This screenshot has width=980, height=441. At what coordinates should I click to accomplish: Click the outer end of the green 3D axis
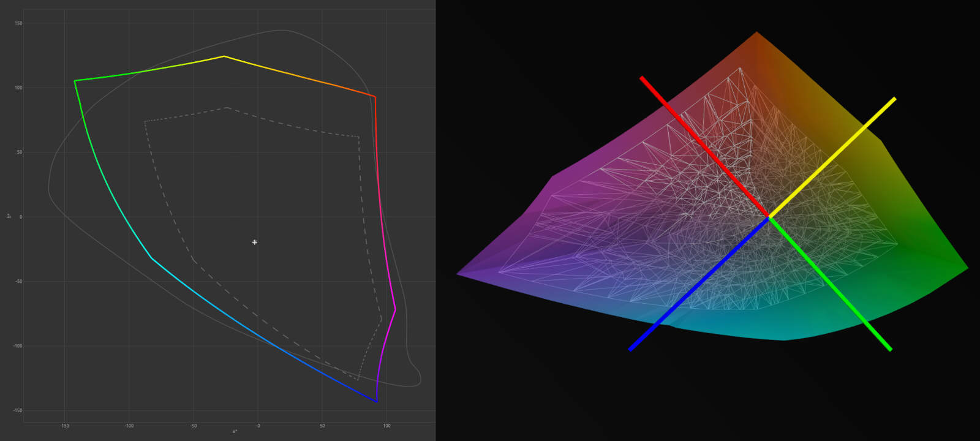pos(891,350)
